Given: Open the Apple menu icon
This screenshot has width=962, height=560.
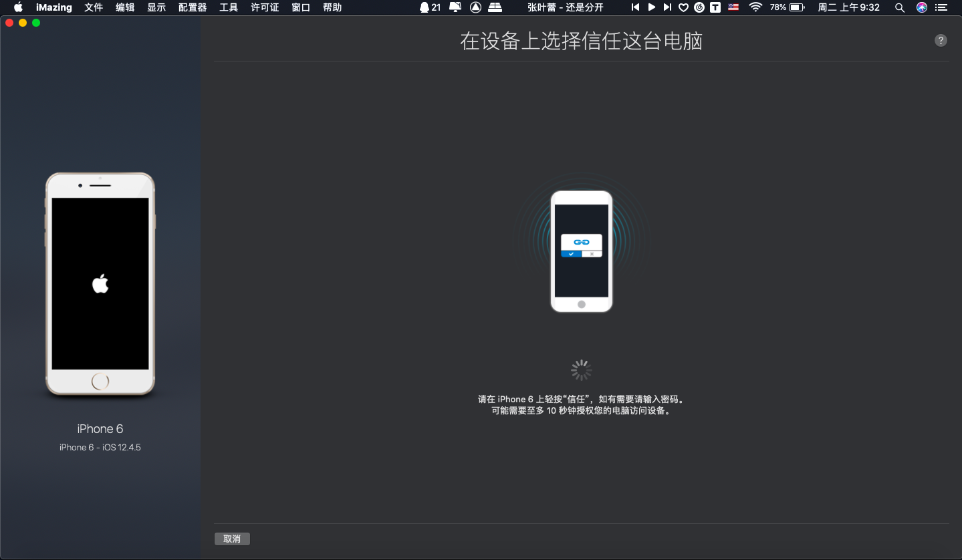Looking at the screenshot, I should [x=18, y=7].
